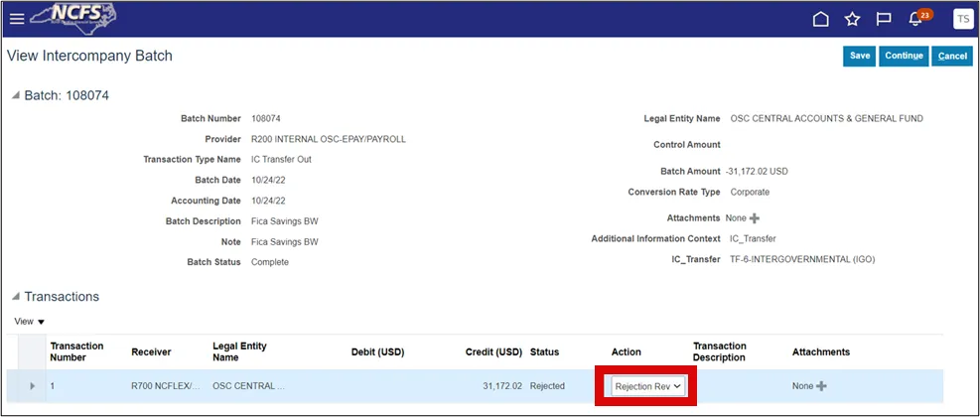980x417 pixels.
Task: Click the NCFS logo
Action: click(x=75, y=18)
